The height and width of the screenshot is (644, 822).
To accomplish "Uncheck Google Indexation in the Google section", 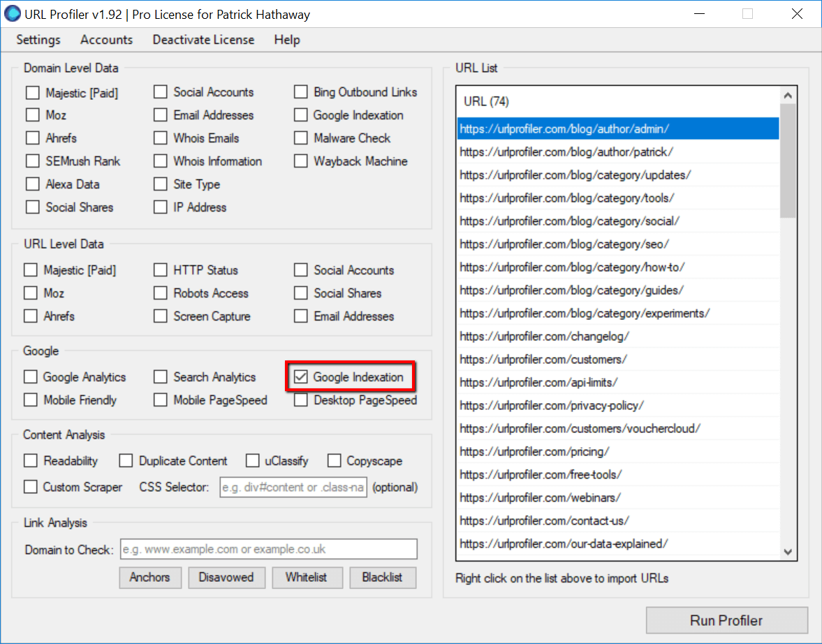I will (300, 376).
